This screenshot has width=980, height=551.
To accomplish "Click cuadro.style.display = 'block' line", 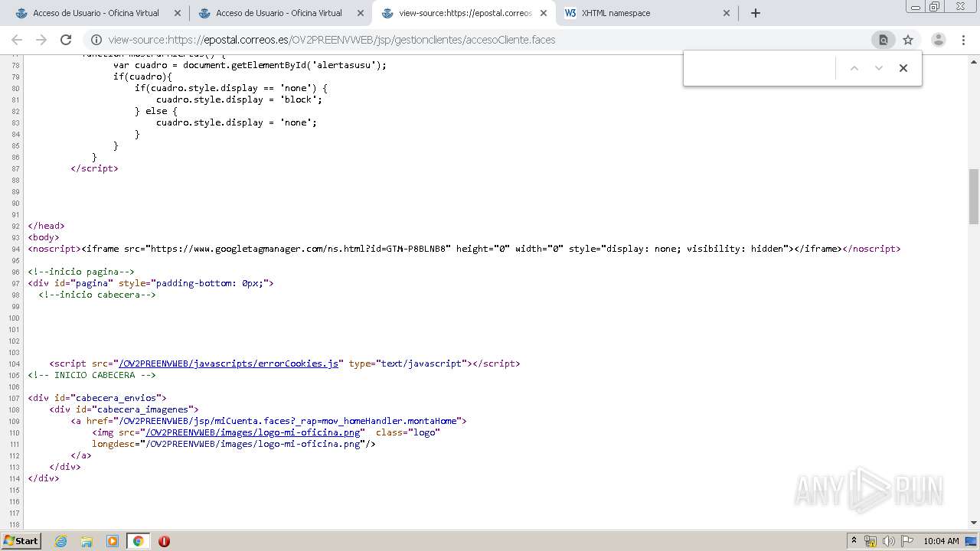I will tap(240, 99).
